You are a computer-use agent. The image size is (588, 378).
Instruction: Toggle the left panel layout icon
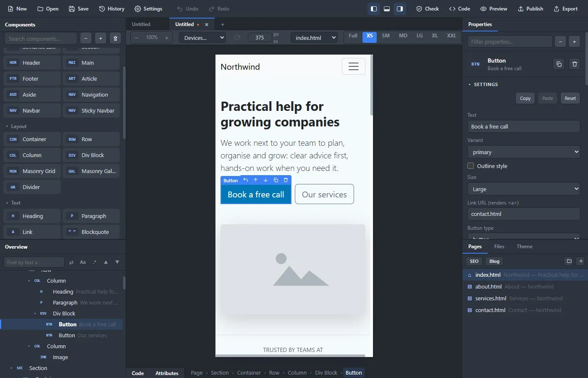coord(373,9)
